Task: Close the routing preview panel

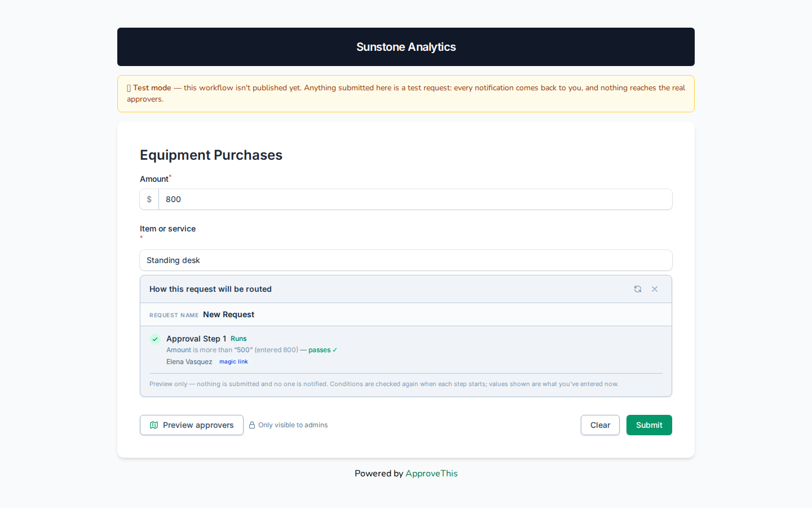Action: 655,289
